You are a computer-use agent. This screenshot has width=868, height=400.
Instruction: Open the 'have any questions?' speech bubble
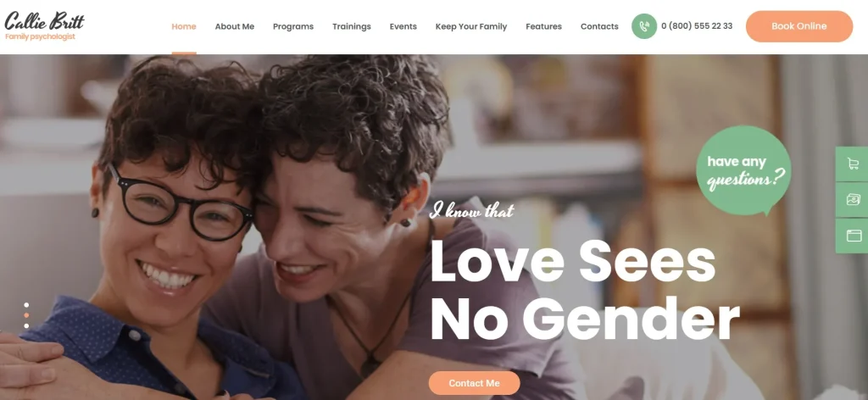point(743,171)
